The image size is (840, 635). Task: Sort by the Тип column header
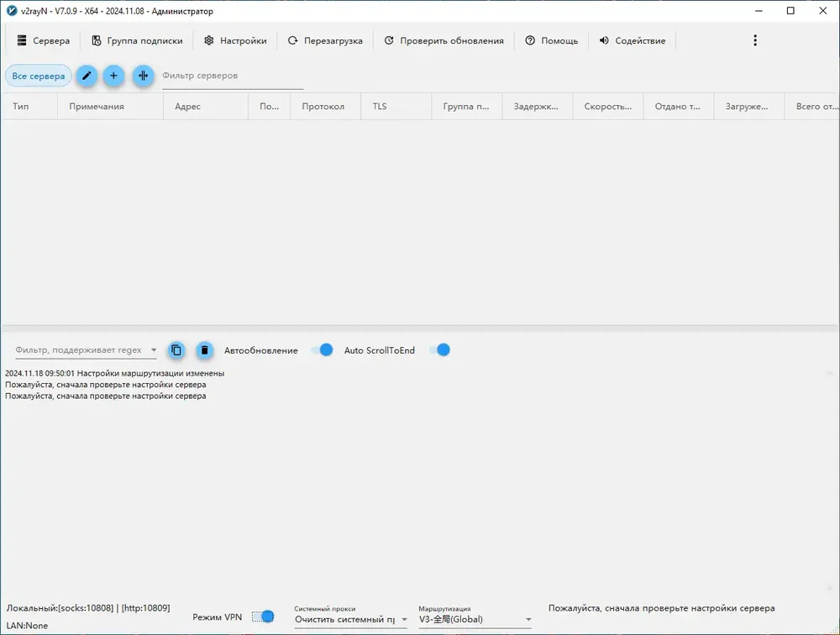[29, 106]
